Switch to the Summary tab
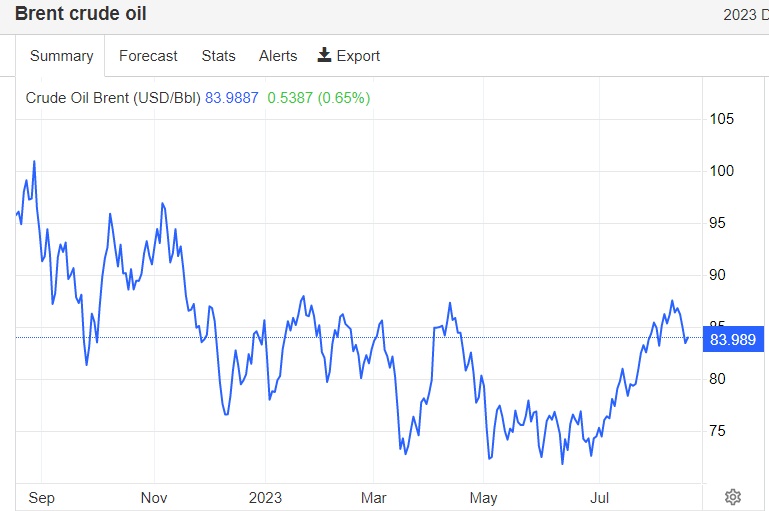Screen dimensions: 769x511 coord(61,56)
